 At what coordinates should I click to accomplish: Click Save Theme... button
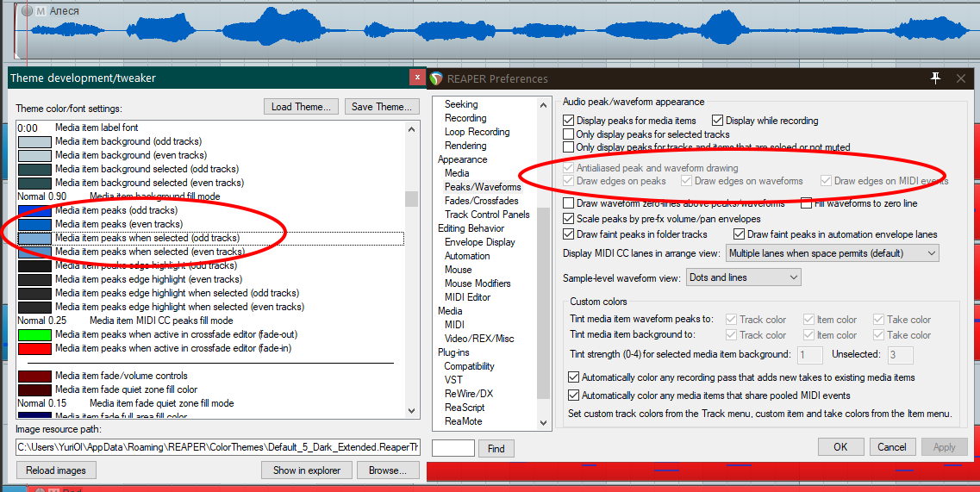click(x=381, y=106)
